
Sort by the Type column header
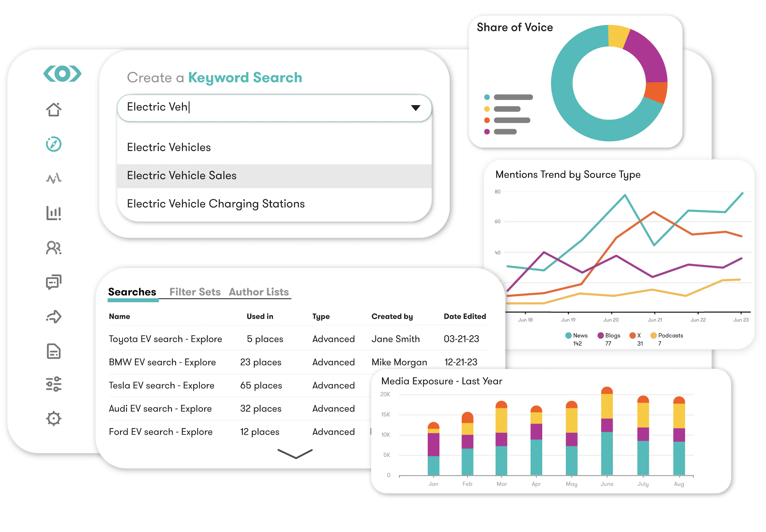click(321, 316)
